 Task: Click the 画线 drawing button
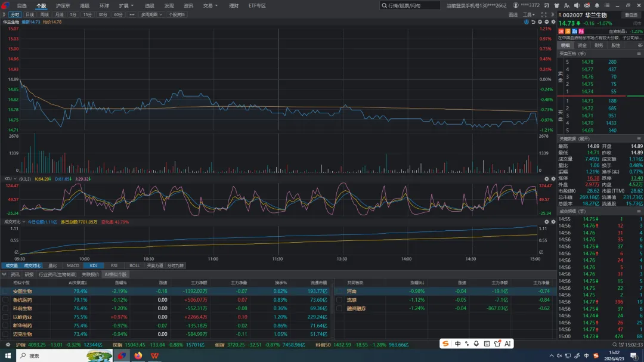(x=513, y=14)
